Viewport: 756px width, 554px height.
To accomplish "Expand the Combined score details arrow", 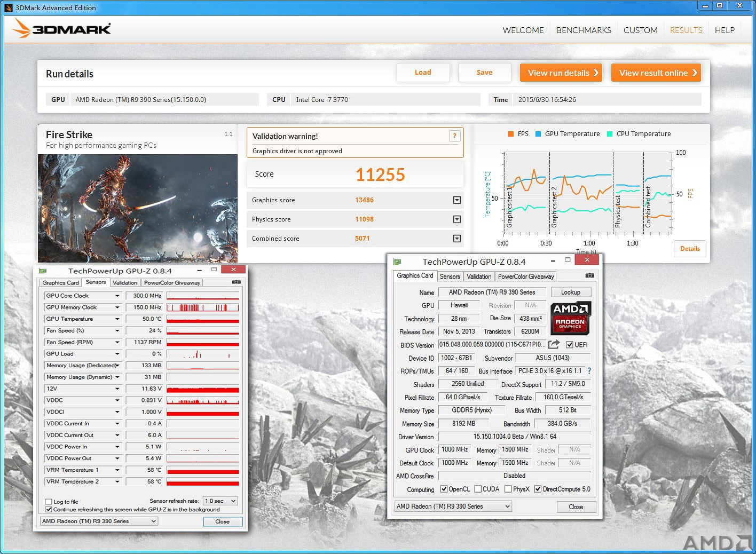I will [x=457, y=239].
